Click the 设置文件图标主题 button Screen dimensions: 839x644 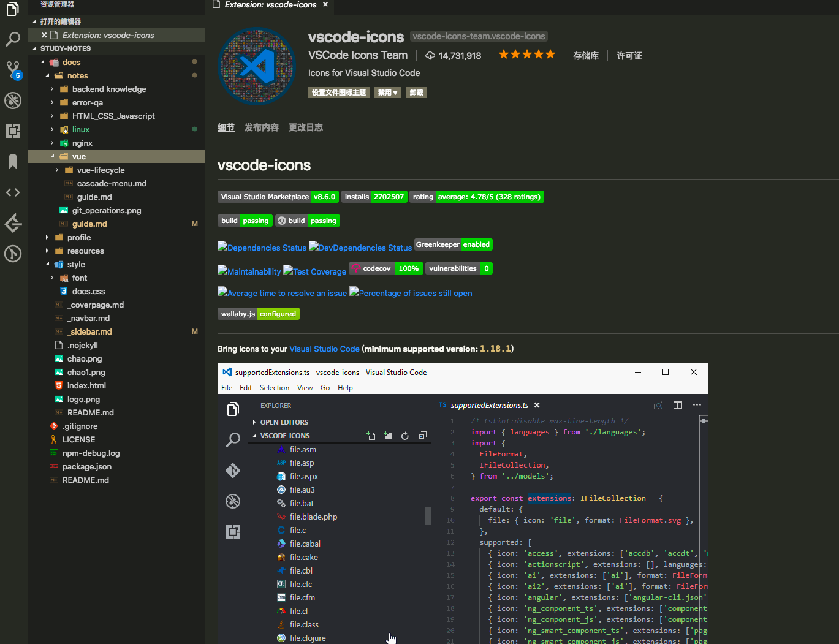click(338, 92)
